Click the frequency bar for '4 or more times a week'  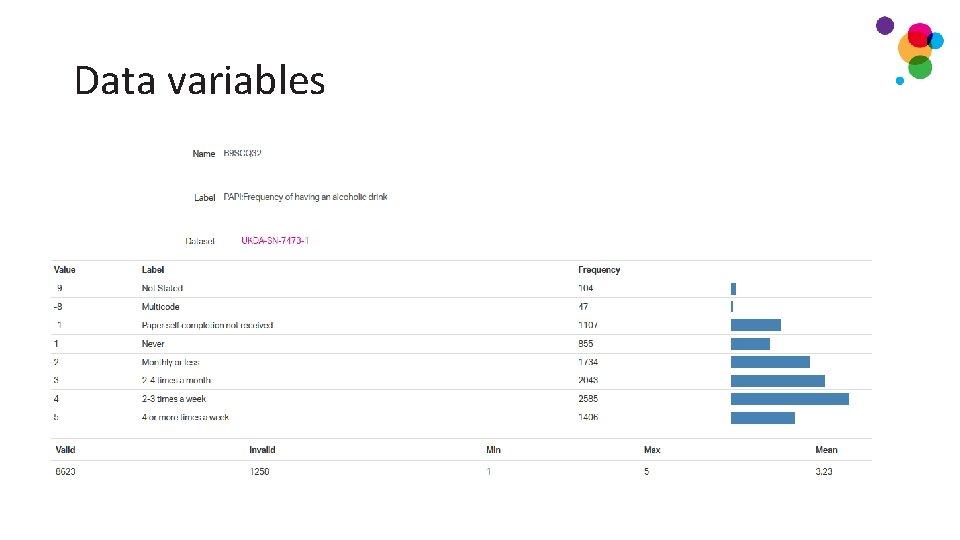pyautogui.click(x=763, y=418)
